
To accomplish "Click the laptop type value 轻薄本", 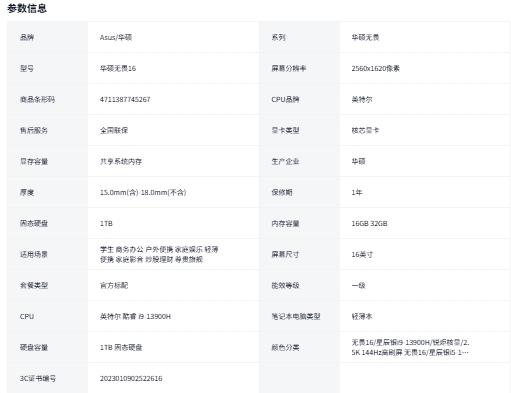I will click(362, 316).
